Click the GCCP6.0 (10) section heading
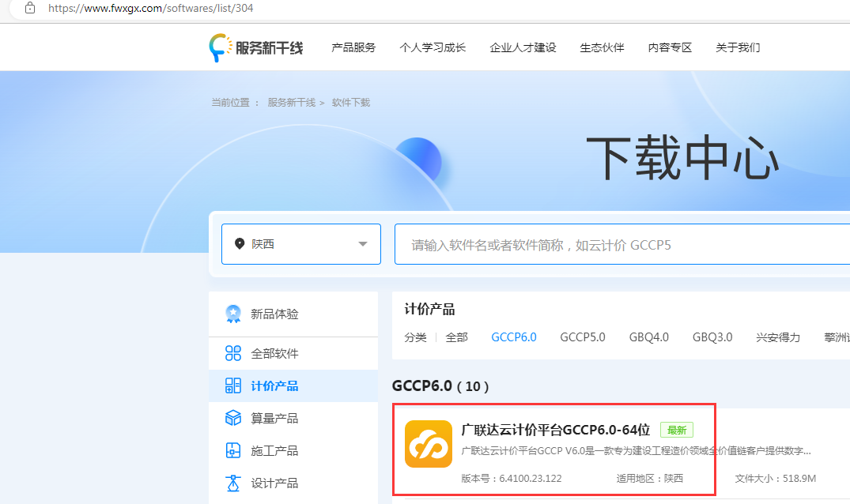The width and height of the screenshot is (850, 504). pyautogui.click(x=440, y=386)
